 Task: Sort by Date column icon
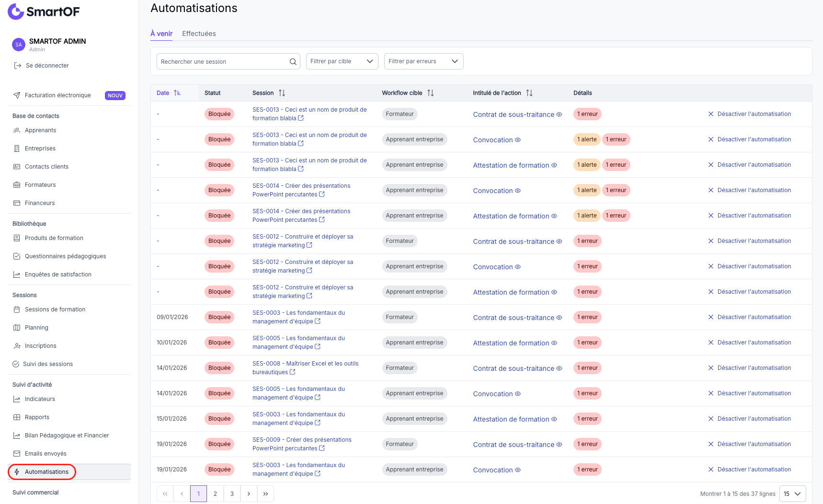click(x=177, y=93)
